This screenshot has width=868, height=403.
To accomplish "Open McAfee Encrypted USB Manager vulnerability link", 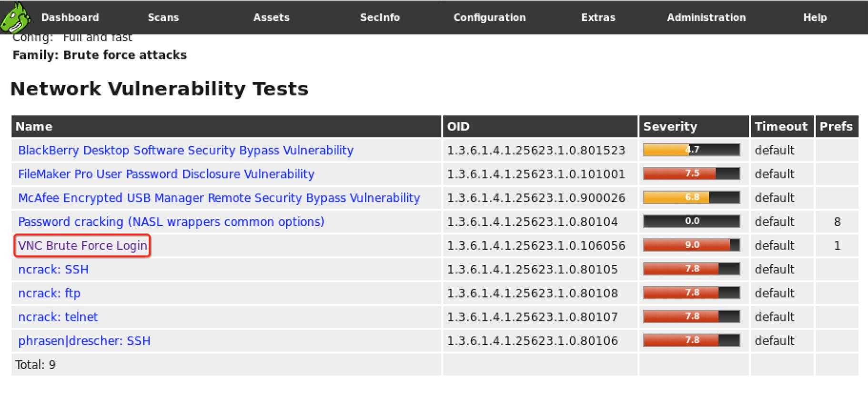I will click(x=219, y=198).
